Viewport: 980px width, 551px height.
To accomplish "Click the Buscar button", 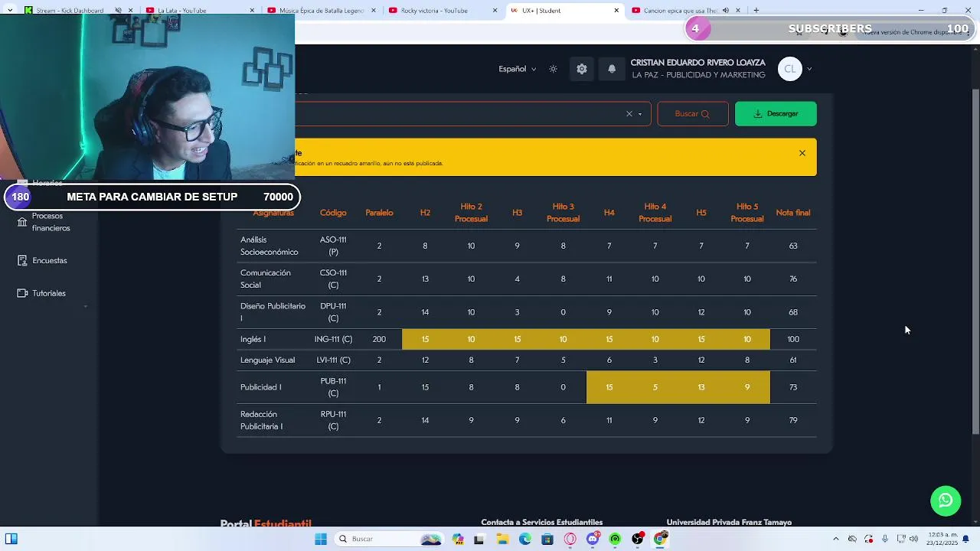I will [692, 114].
